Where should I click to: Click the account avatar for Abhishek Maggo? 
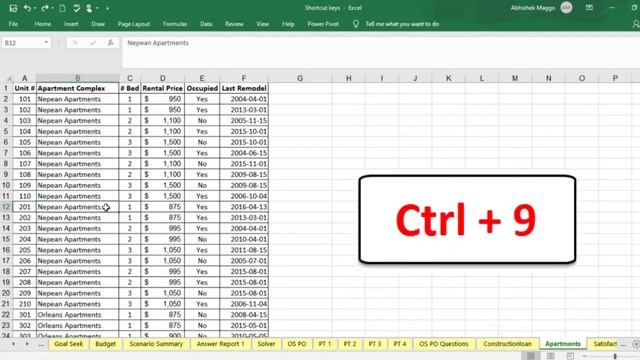[x=566, y=8]
